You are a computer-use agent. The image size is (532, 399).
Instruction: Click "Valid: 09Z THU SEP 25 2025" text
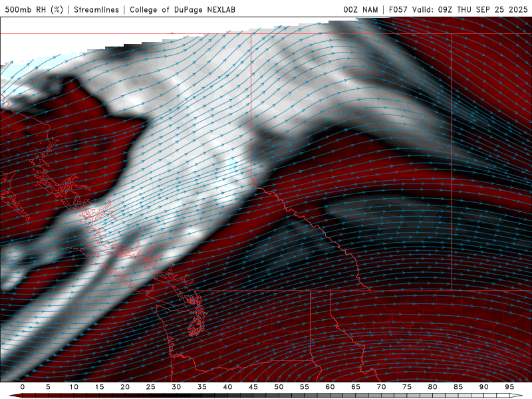coord(470,9)
